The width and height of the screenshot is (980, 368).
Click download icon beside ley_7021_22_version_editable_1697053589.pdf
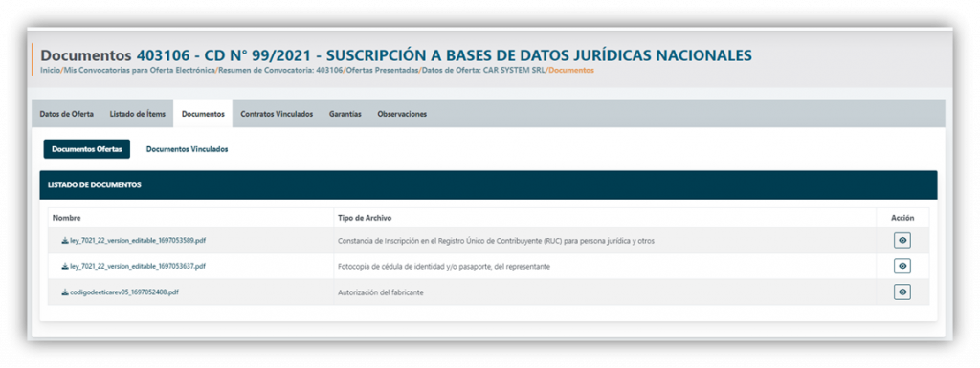(x=65, y=240)
